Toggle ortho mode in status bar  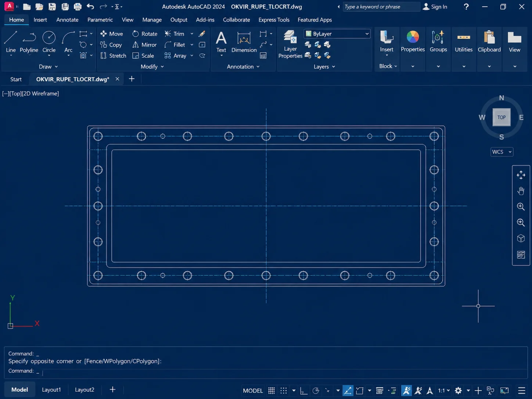[303, 390]
